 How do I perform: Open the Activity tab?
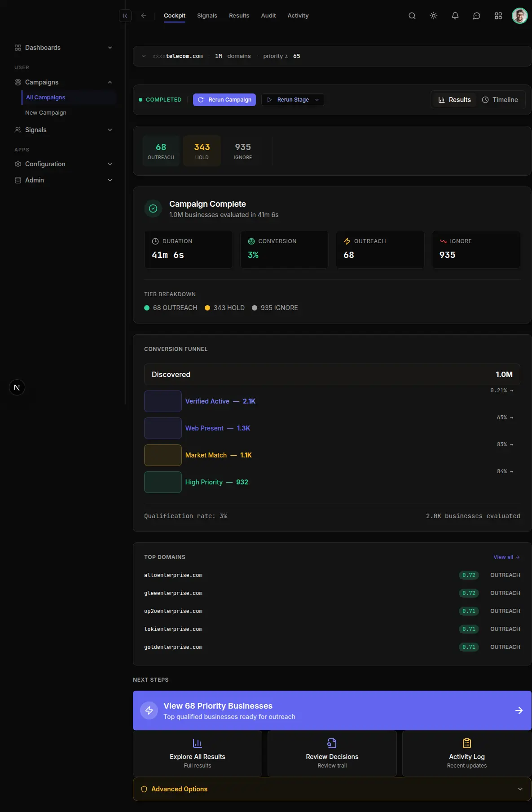point(298,16)
